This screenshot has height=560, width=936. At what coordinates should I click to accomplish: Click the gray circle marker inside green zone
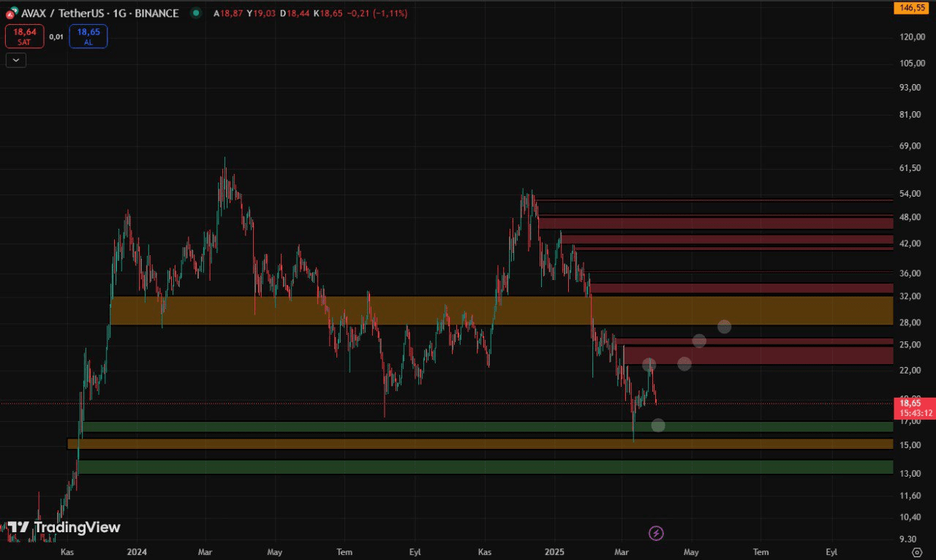click(x=657, y=425)
